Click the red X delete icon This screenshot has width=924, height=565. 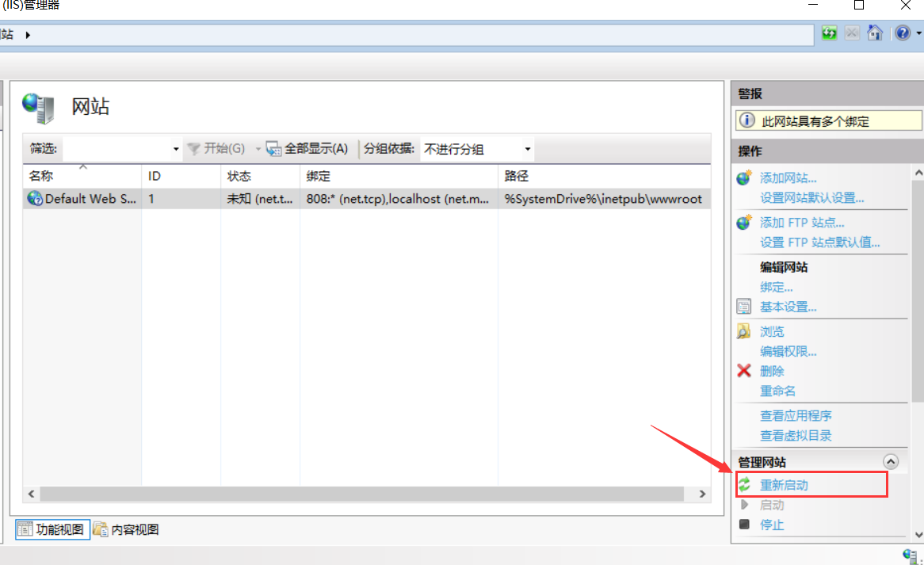point(744,371)
